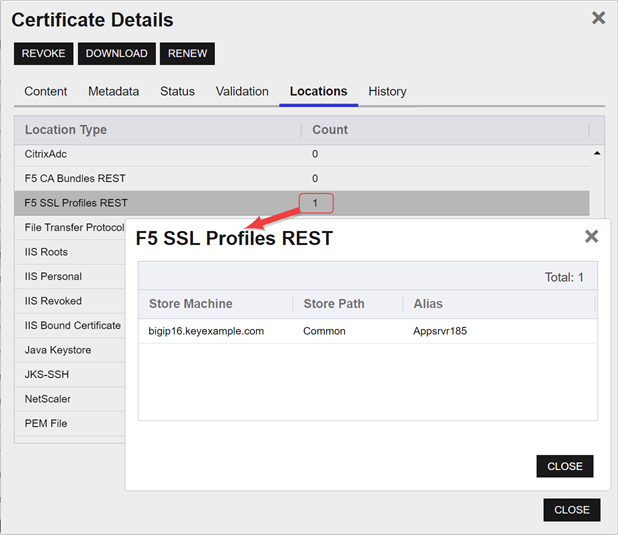618x535 pixels.
Task: Click the DOWNLOAD button
Action: pyautogui.click(x=116, y=53)
